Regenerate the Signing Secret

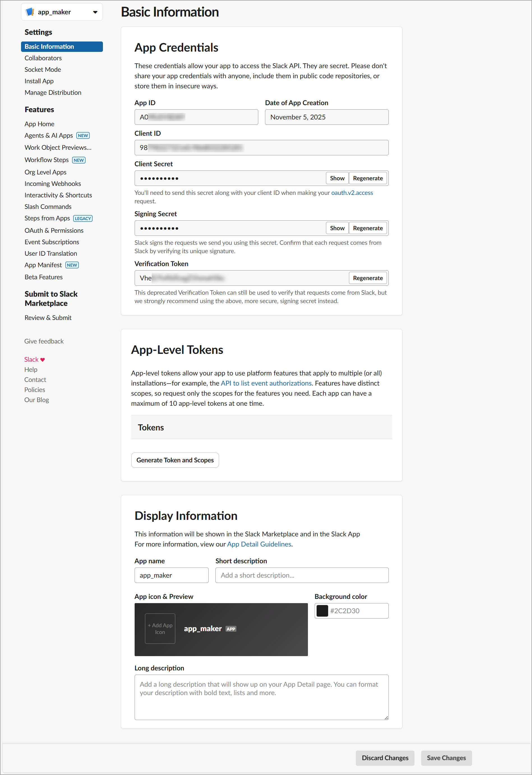coord(368,228)
